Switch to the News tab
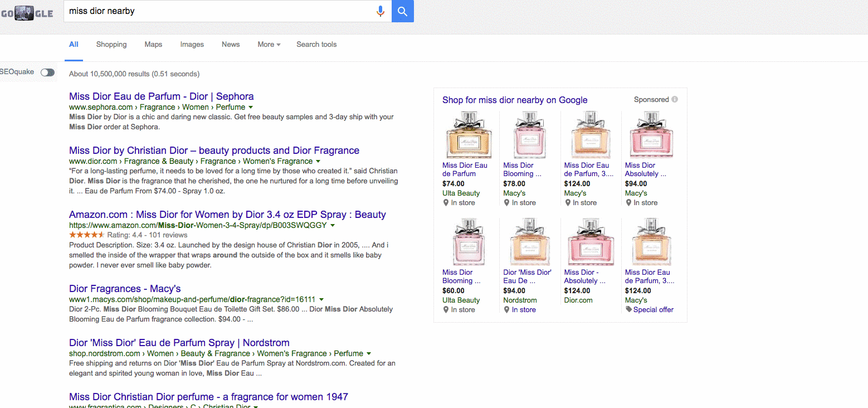The height and width of the screenshot is (408, 868). [231, 45]
